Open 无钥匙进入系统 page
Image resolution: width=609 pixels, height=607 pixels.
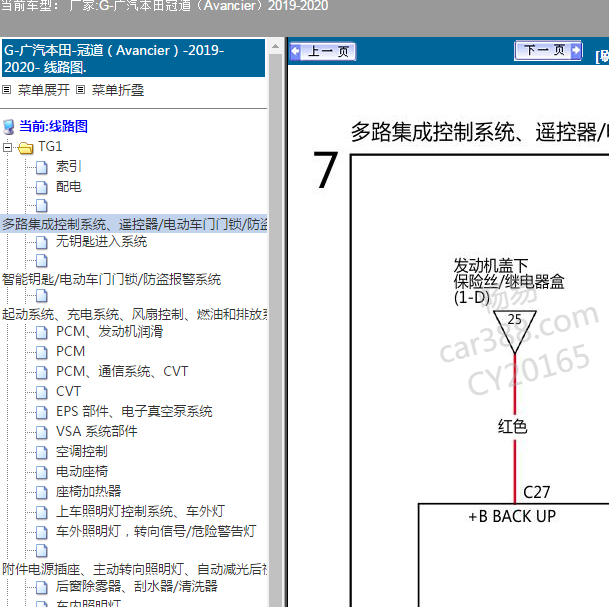101,242
